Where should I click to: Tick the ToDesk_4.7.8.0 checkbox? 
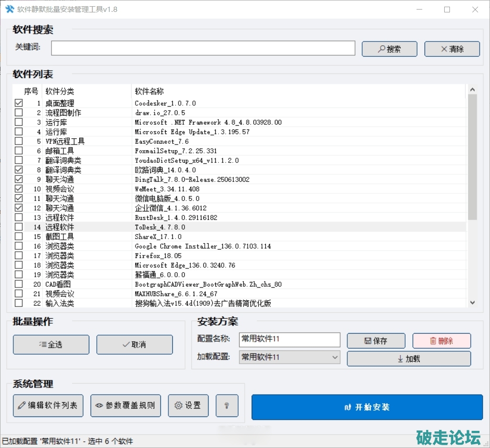tap(19, 227)
